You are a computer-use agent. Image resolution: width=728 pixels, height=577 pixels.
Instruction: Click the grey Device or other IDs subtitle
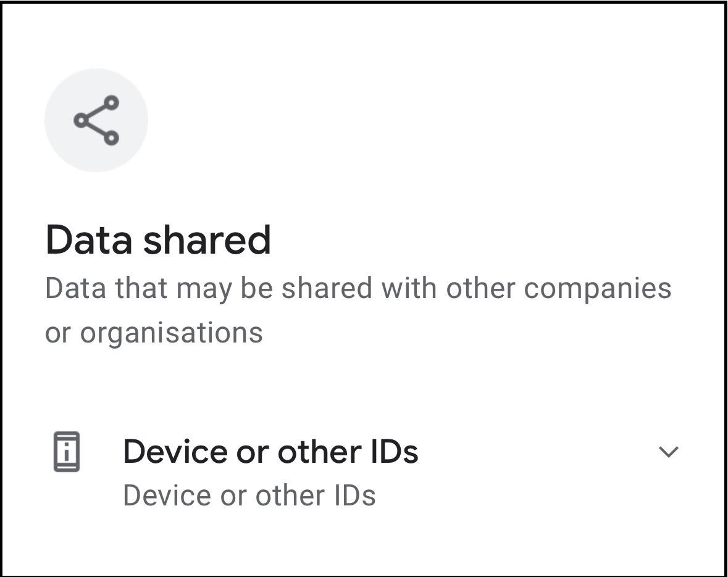point(249,496)
